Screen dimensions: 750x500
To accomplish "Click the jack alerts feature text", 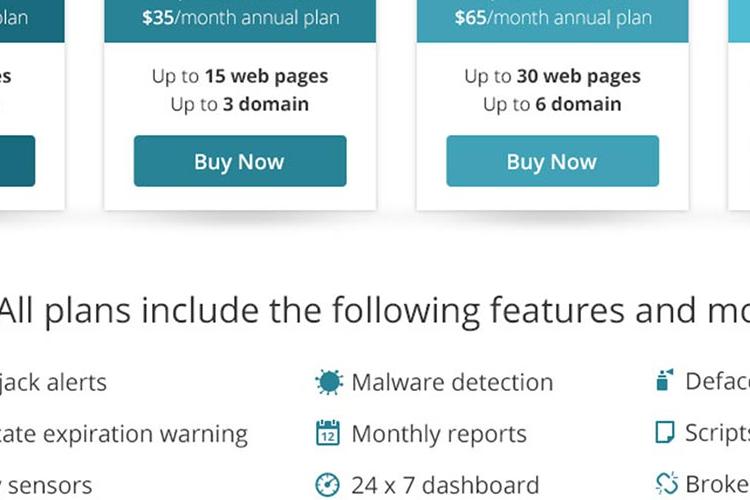I will pos(53,382).
